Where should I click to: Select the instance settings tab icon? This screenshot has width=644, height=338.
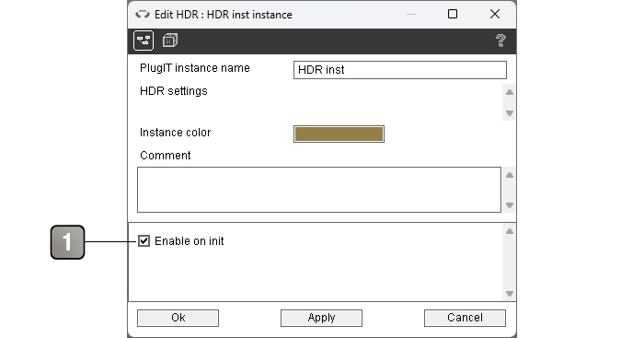coord(144,41)
